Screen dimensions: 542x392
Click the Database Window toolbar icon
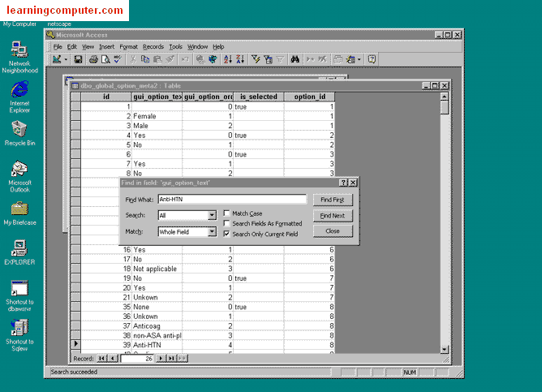[x=338, y=59]
